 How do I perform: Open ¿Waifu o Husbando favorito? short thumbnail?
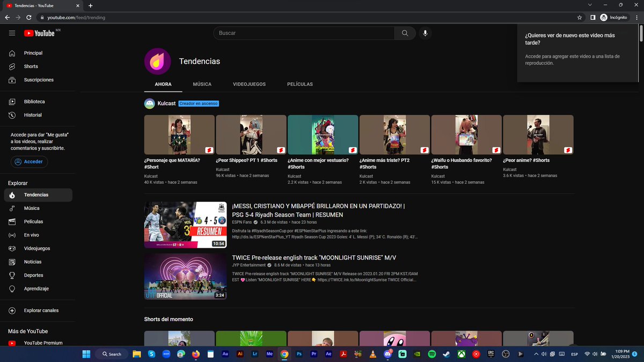click(x=466, y=135)
